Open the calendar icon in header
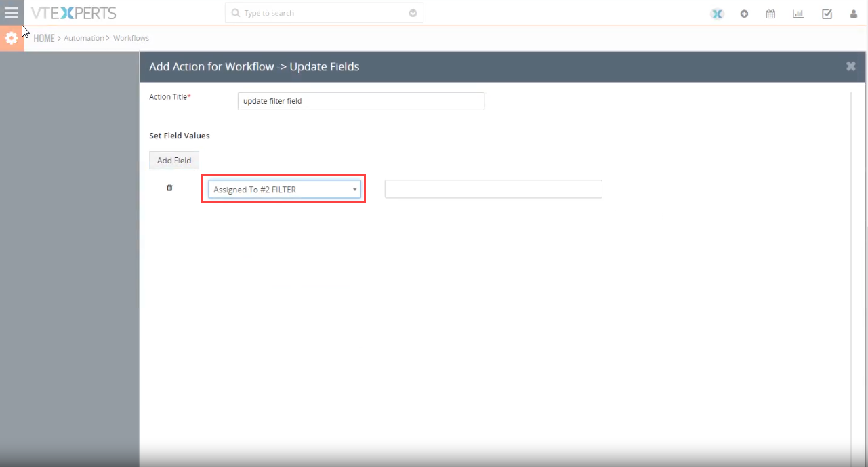Image resolution: width=868 pixels, height=467 pixels. (770, 14)
